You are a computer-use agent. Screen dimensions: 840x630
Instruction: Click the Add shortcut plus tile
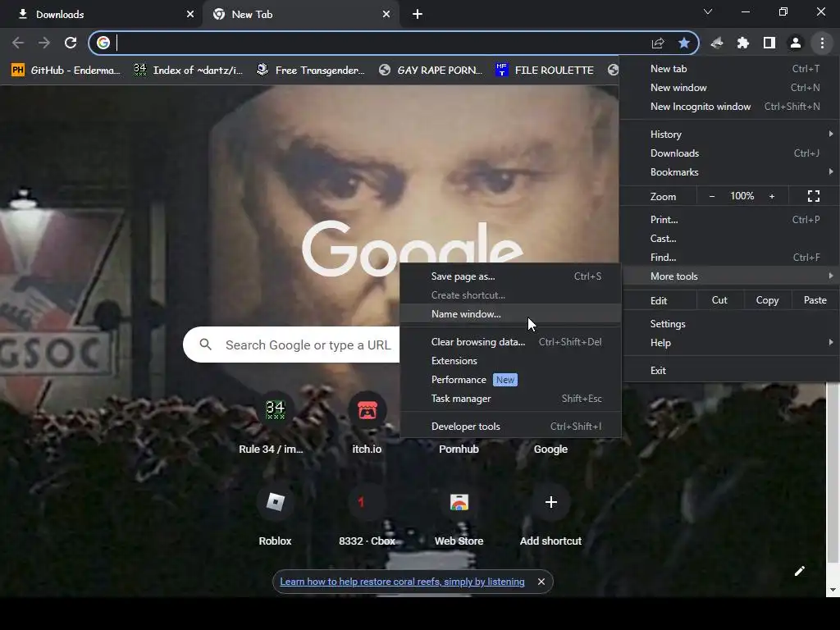coord(550,515)
